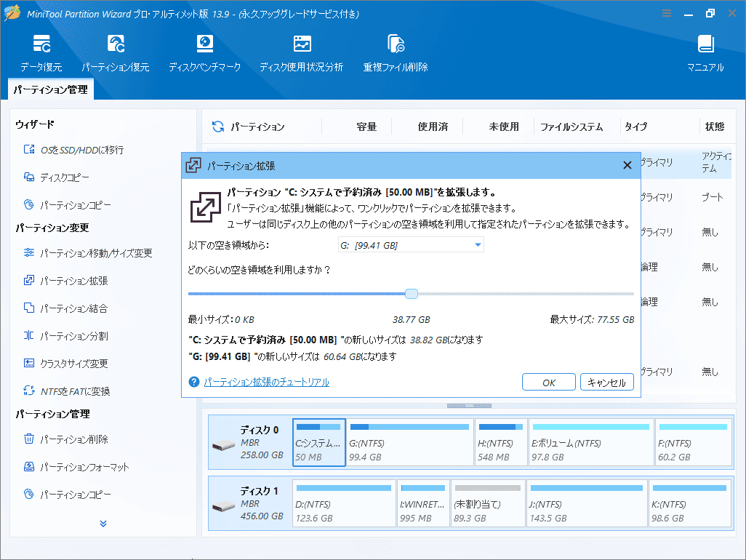Close the パーティション拡張 dialog
746x560 pixels.
point(627,165)
